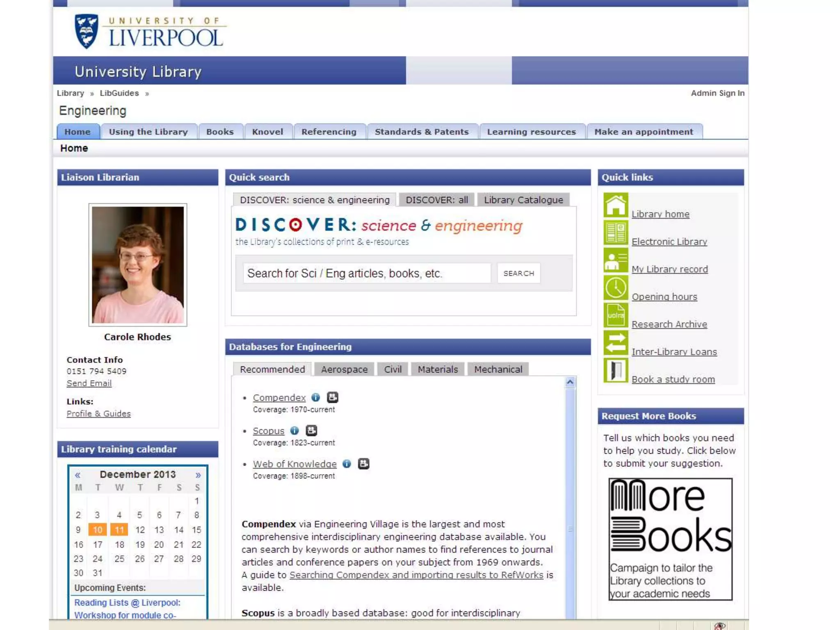Switch to the Aerospace databases tab
The width and height of the screenshot is (840, 630).
pyautogui.click(x=344, y=370)
